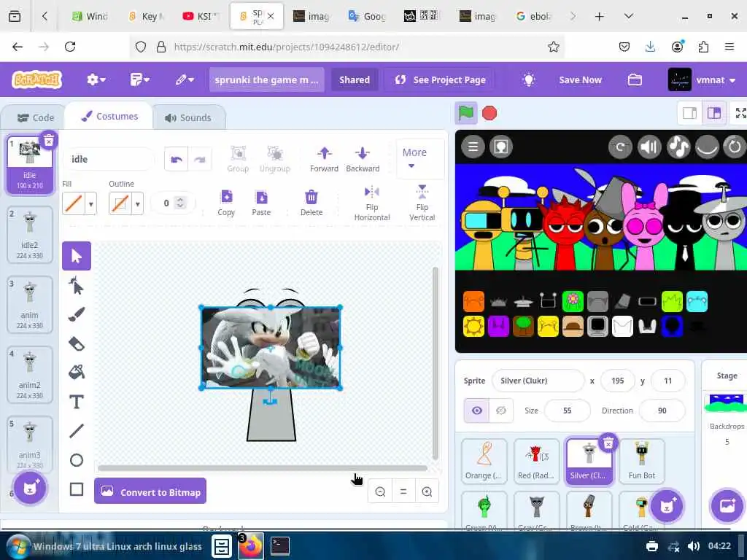Screen dimensions: 747x560
Task: Select the Eraser tool
Action: coord(76,343)
